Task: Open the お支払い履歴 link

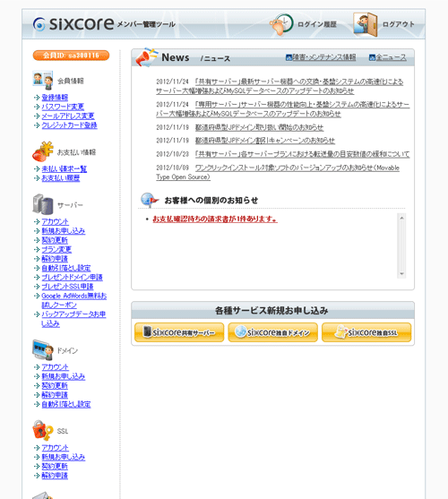Action: pos(61,178)
